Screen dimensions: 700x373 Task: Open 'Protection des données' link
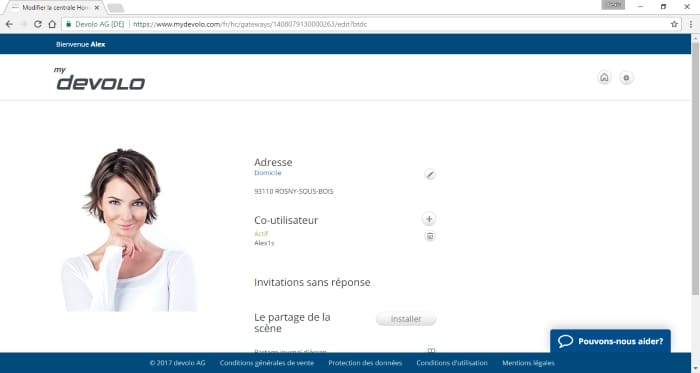point(365,363)
